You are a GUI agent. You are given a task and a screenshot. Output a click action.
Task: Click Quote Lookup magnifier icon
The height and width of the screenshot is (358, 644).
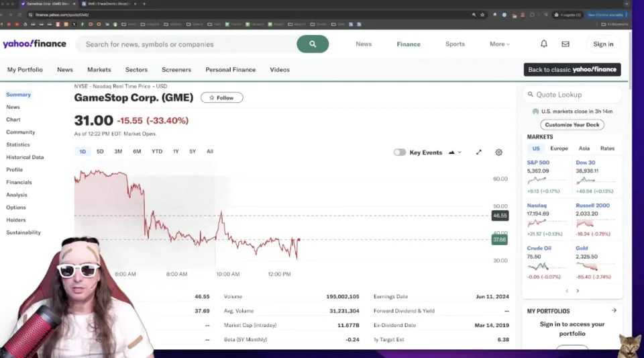(x=531, y=94)
